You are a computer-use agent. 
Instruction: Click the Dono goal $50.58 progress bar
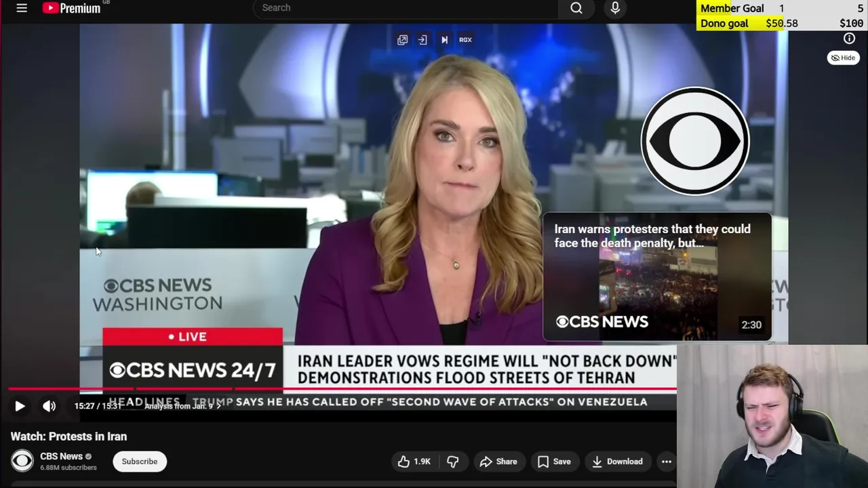pyautogui.click(x=782, y=23)
